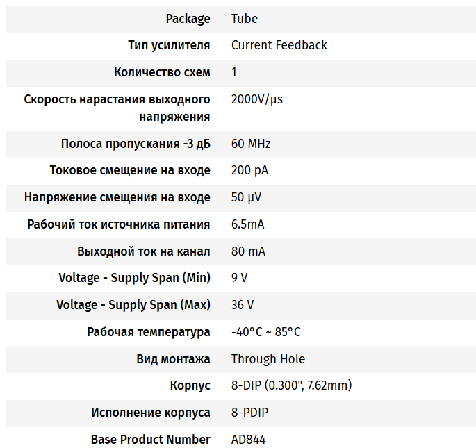Image resolution: width=476 pixels, height=448 pixels.
Task: Select the Through Hole mounting value
Action: (268, 359)
